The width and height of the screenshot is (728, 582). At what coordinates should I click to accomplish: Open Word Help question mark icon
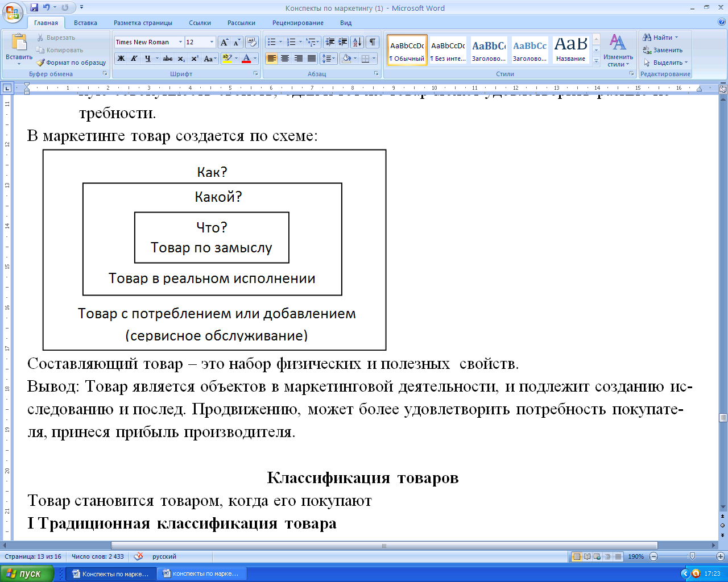(722, 22)
